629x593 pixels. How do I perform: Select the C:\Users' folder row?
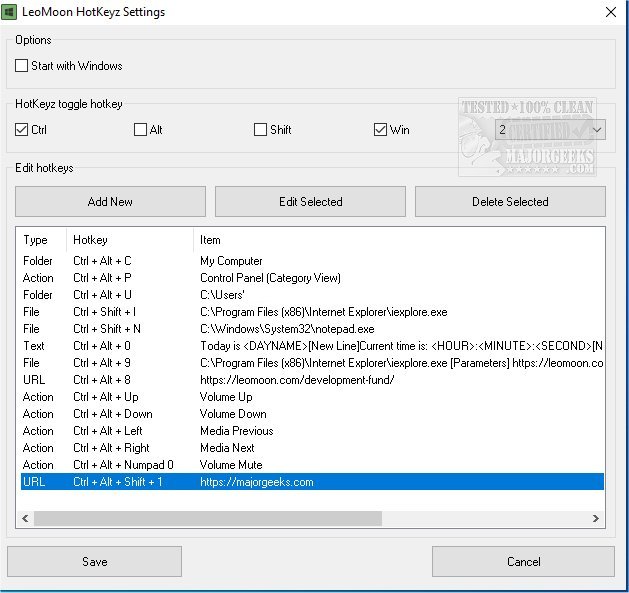point(312,295)
